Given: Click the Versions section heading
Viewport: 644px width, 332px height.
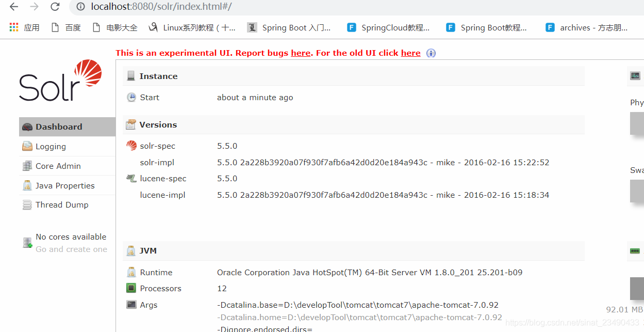Looking at the screenshot, I should pyautogui.click(x=158, y=124).
